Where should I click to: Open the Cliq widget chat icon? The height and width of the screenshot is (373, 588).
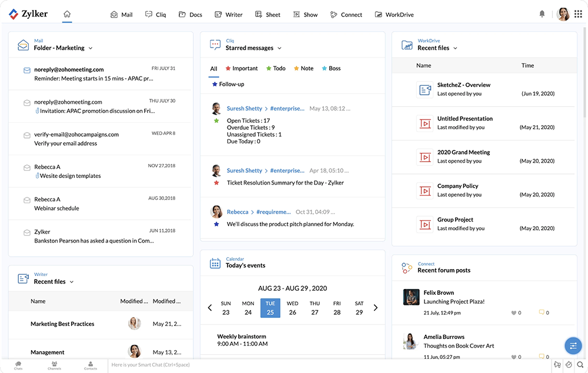pos(215,45)
